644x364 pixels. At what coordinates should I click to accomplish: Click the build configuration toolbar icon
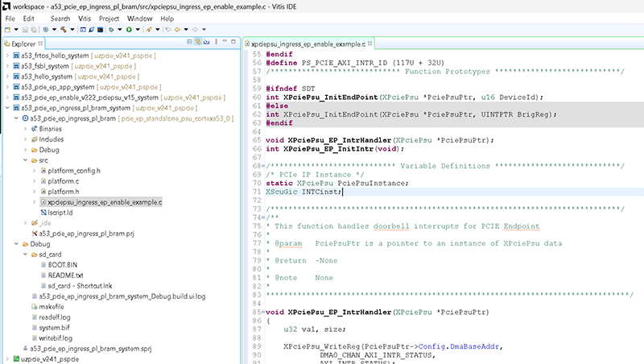point(46,30)
